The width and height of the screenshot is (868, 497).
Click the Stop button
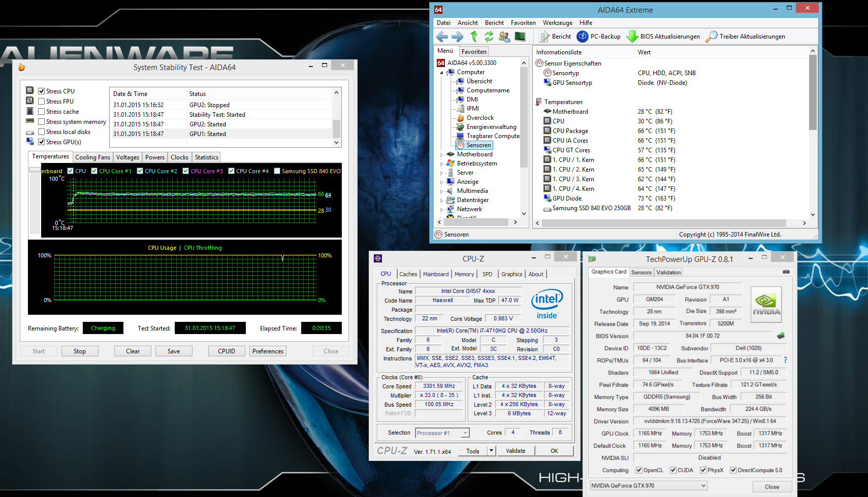point(80,351)
